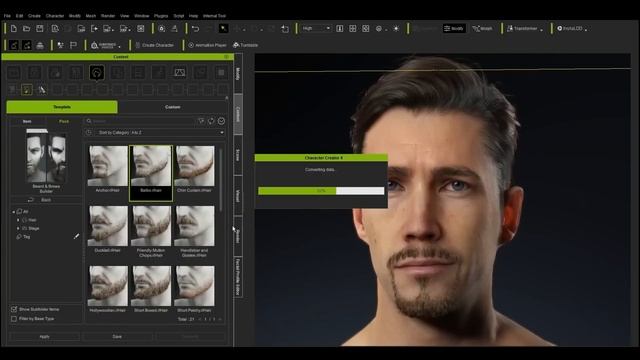This screenshot has height=360, width=640.
Task: Click the four-square grid view icon
Action: (x=353, y=29)
